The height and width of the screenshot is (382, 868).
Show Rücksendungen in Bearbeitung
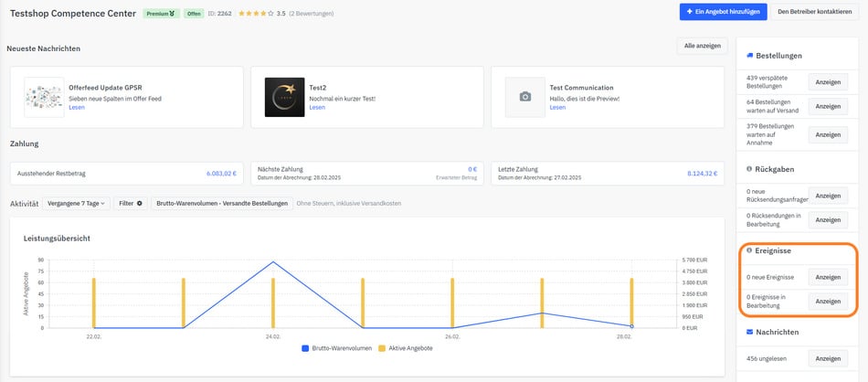[828, 220]
